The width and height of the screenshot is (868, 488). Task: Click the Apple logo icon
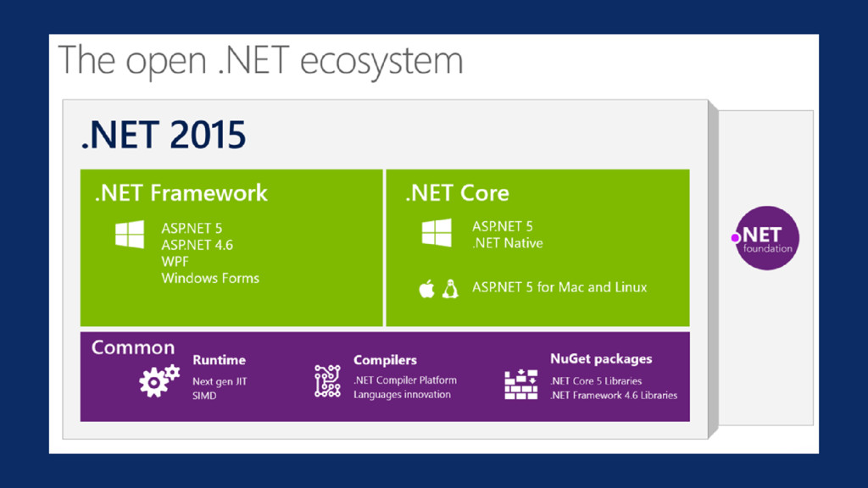(x=426, y=289)
